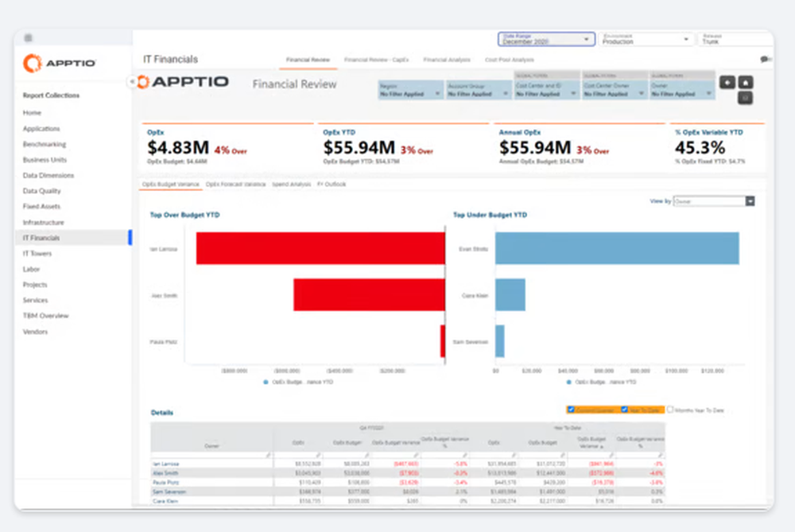Uncheck the Year To Date checkbox
This screenshot has height=532, width=795.
625,410
